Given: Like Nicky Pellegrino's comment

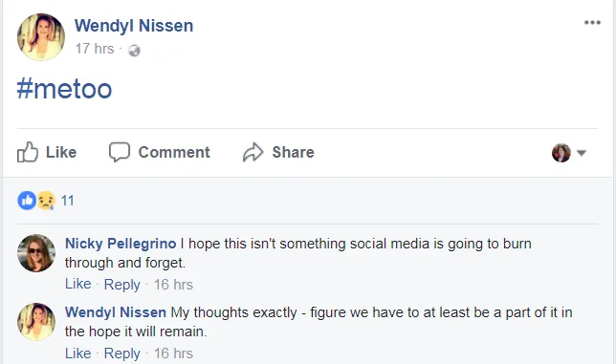Looking at the screenshot, I should coord(78,284).
